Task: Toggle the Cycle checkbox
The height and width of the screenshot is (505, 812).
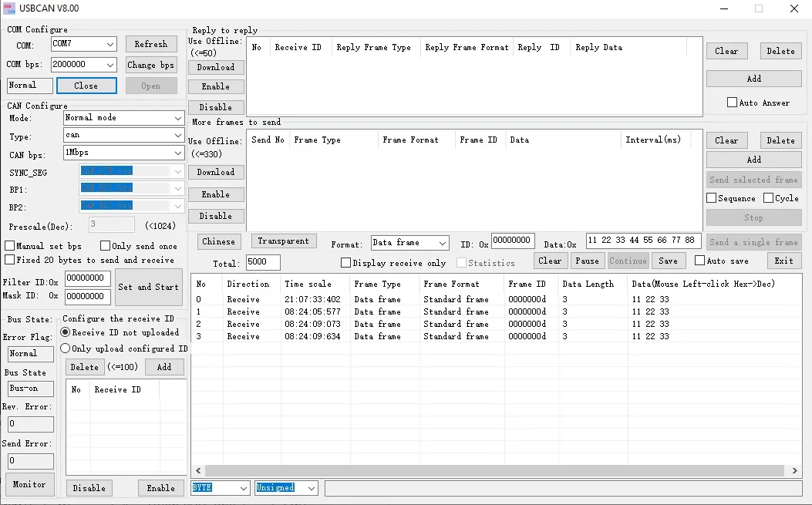Action: [769, 198]
